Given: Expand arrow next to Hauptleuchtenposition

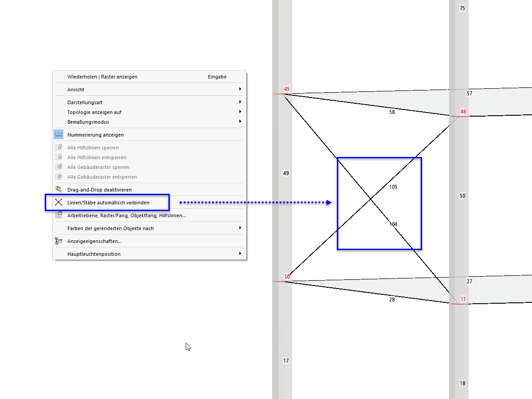Looking at the screenshot, I should point(240,254).
